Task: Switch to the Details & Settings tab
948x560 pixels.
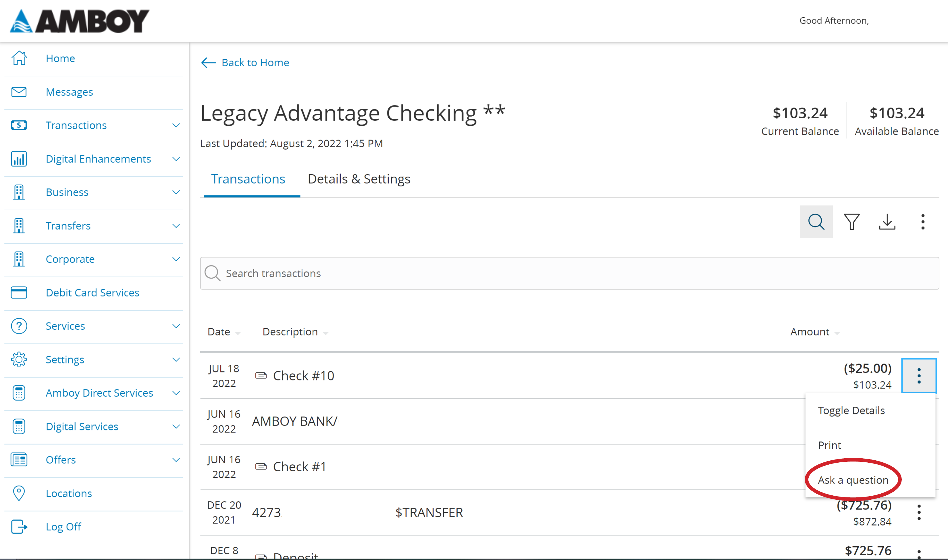Action: [359, 179]
